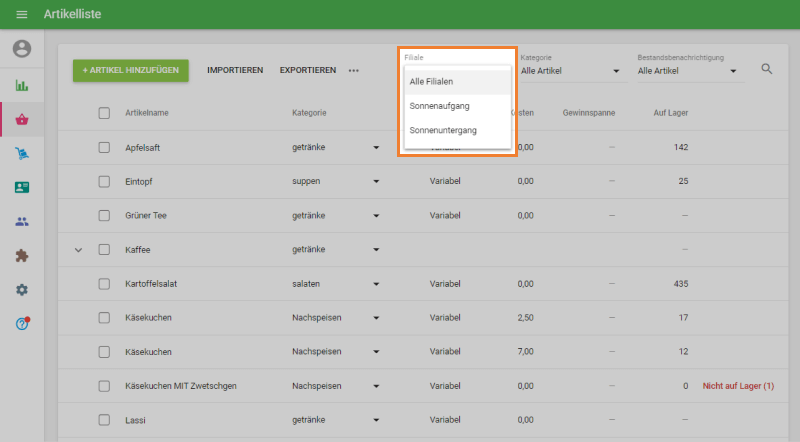Screen dimensions: 800x442
Task: Open the Kategorie filter dropdown
Action: (x=570, y=71)
